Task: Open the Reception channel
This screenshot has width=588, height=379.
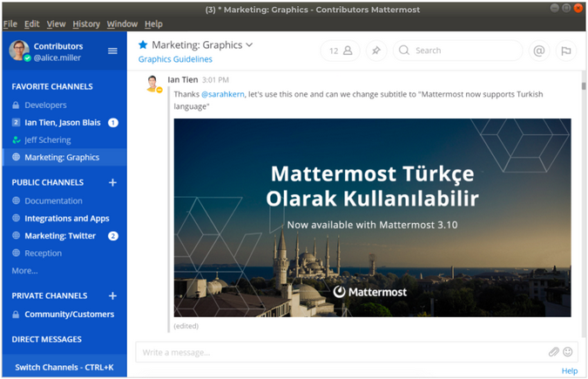Action: point(64,254)
